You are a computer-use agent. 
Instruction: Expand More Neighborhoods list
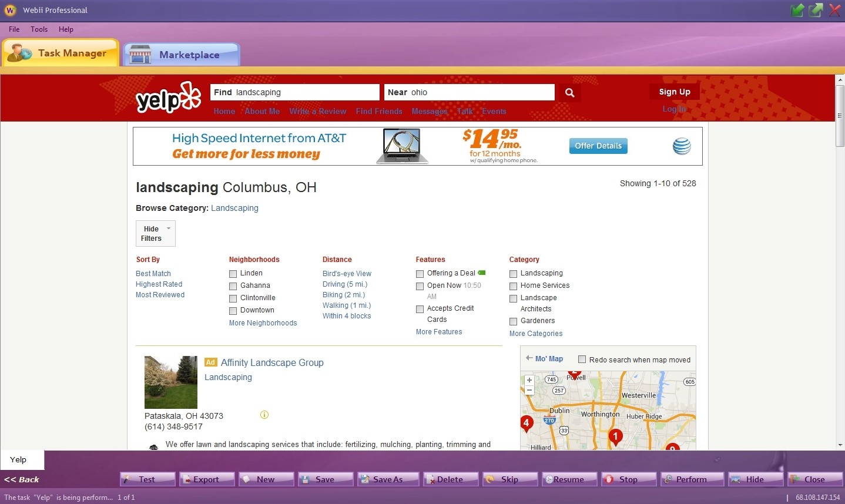pyautogui.click(x=263, y=323)
